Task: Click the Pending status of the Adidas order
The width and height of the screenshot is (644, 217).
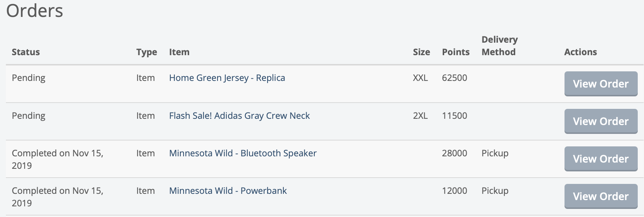Action: [28, 116]
